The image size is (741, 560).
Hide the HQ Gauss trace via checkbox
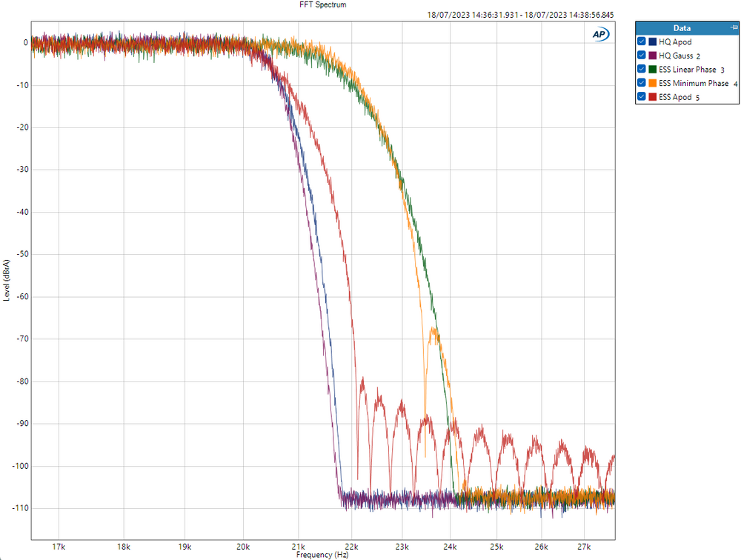click(x=642, y=56)
